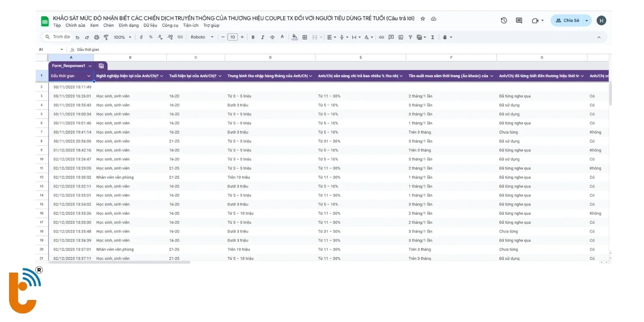This screenshot has width=644, height=322.
Task: Click the Chia Sẻ share button
Action: pyautogui.click(x=567, y=20)
